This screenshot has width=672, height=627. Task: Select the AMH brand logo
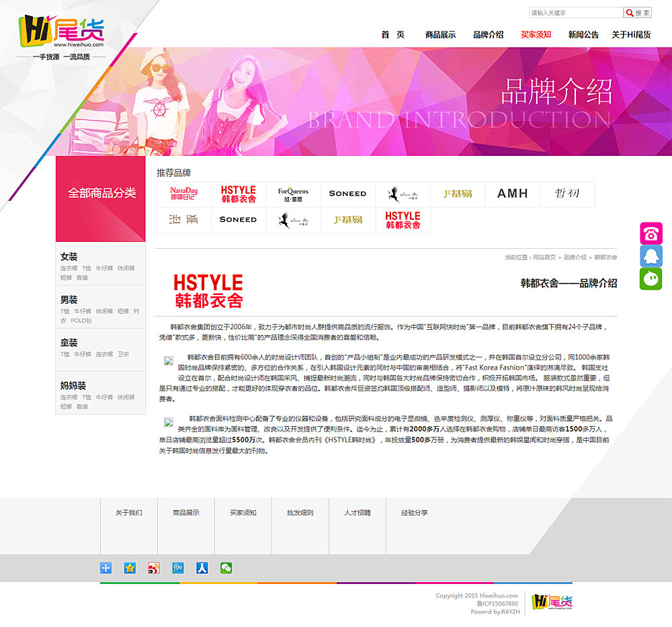pyautogui.click(x=513, y=194)
